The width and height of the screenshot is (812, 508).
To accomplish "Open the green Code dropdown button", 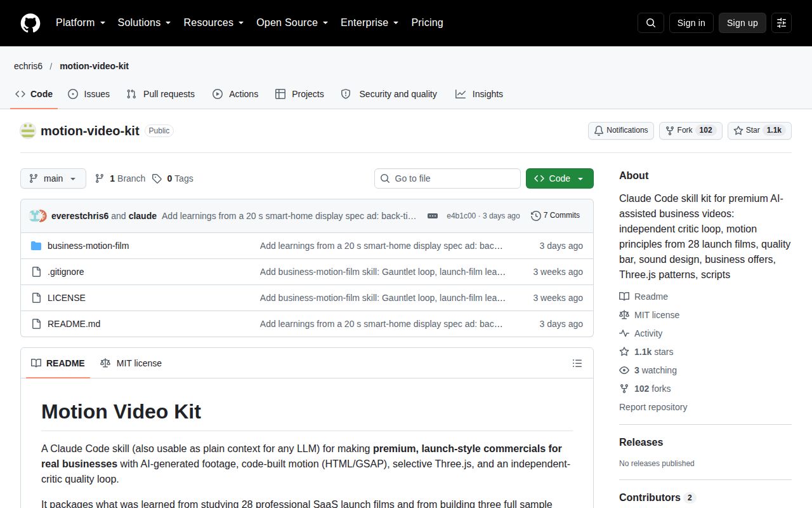I will click(560, 178).
